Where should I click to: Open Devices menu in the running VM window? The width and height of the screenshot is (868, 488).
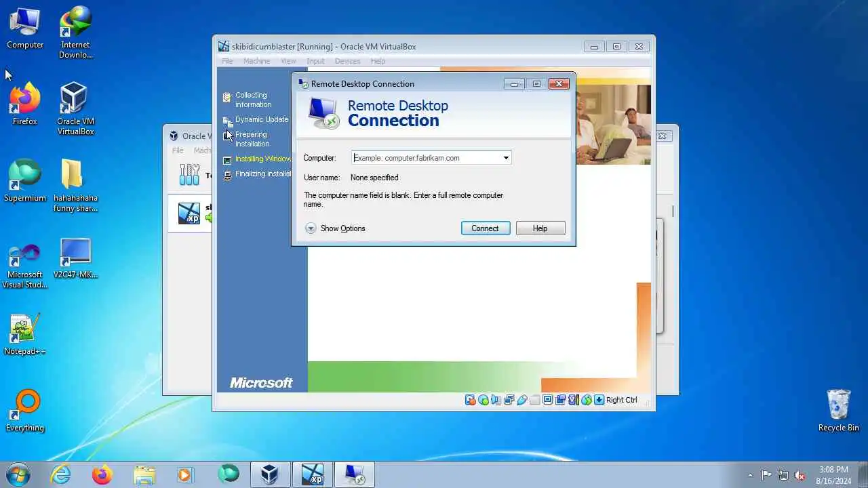[x=347, y=61]
